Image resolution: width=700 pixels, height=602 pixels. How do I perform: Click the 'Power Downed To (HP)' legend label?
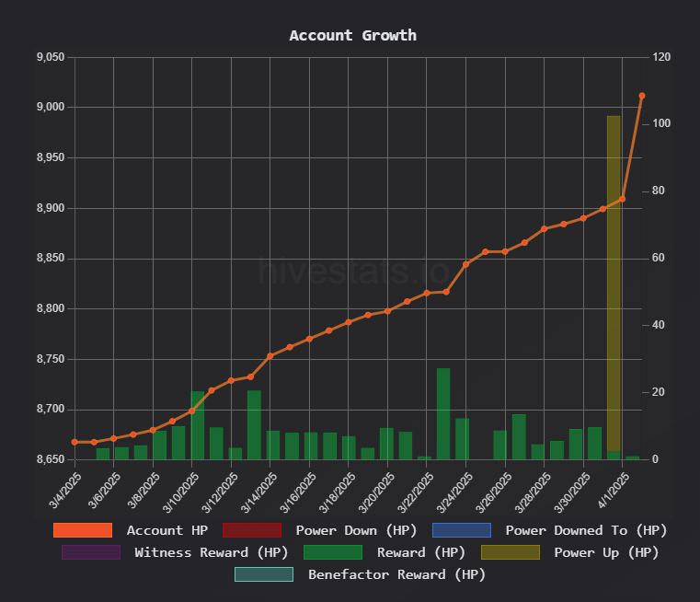point(586,530)
